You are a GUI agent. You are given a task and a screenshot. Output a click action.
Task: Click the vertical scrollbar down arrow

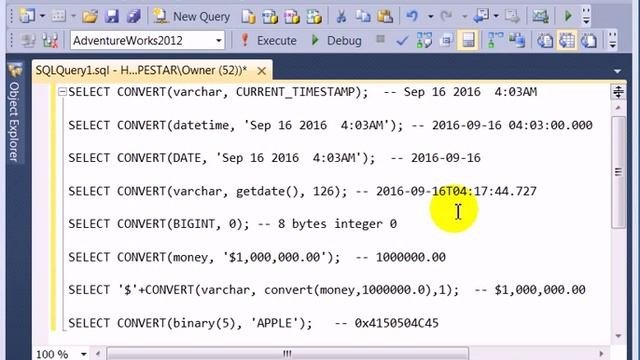click(618, 336)
